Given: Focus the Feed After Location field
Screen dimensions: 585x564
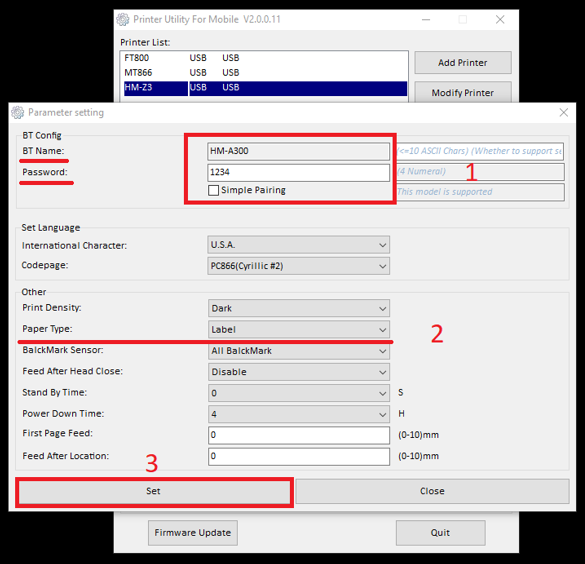Looking at the screenshot, I should tap(298, 457).
